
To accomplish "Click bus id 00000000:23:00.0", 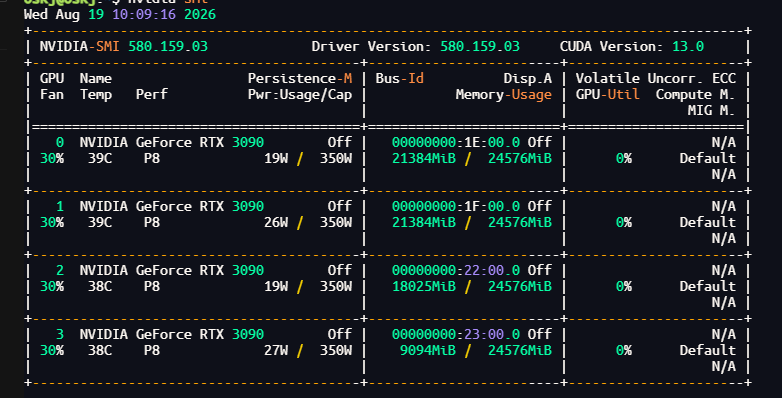I will pyautogui.click(x=456, y=334).
